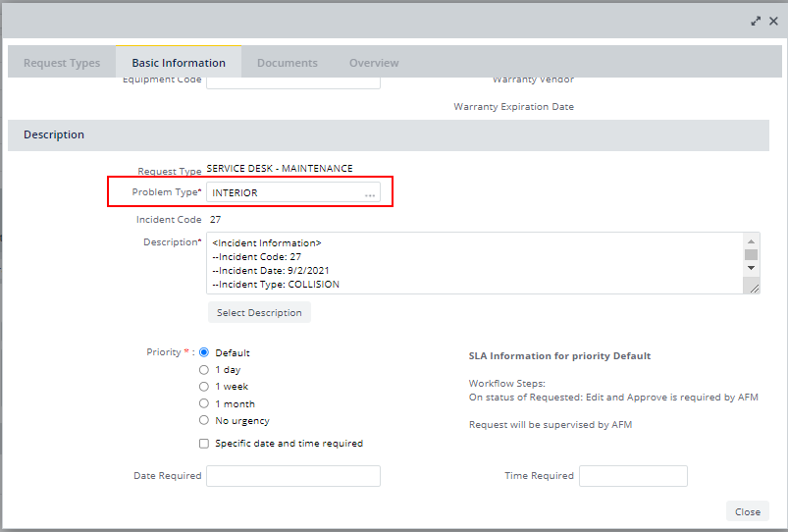Pick the 1 month priority radio
788x532 pixels.
[203, 403]
